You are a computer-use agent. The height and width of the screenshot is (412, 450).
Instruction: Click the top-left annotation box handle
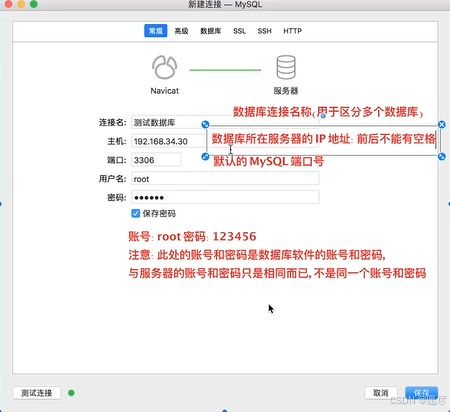(x=205, y=125)
